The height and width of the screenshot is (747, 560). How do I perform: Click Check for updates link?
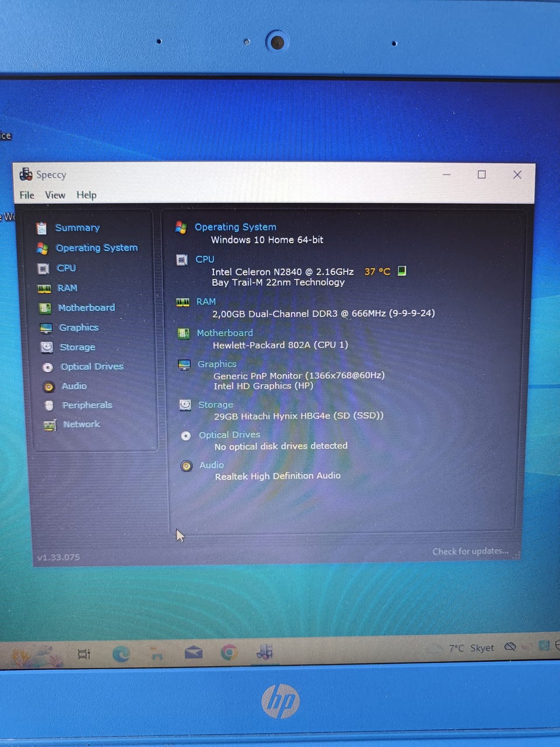[x=470, y=551]
